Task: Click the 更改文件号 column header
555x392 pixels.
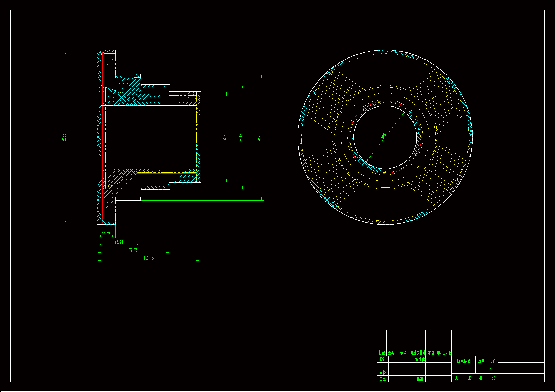Action: pyautogui.click(x=418, y=353)
